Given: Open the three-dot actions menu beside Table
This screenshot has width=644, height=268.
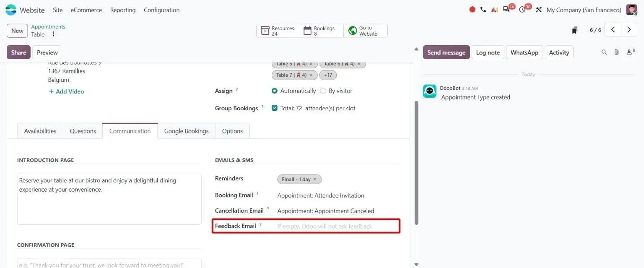Looking at the screenshot, I should pos(53,34).
